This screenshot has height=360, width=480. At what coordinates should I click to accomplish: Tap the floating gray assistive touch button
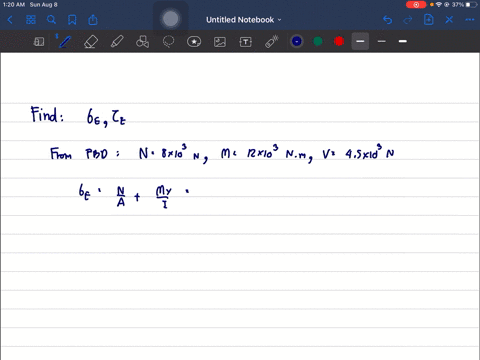coord(170,19)
